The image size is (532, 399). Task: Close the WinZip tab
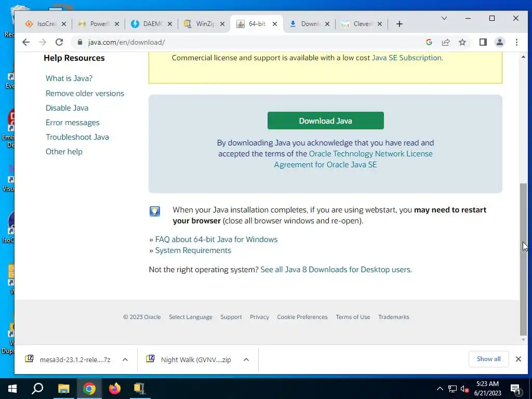click(x=222, y=24)
